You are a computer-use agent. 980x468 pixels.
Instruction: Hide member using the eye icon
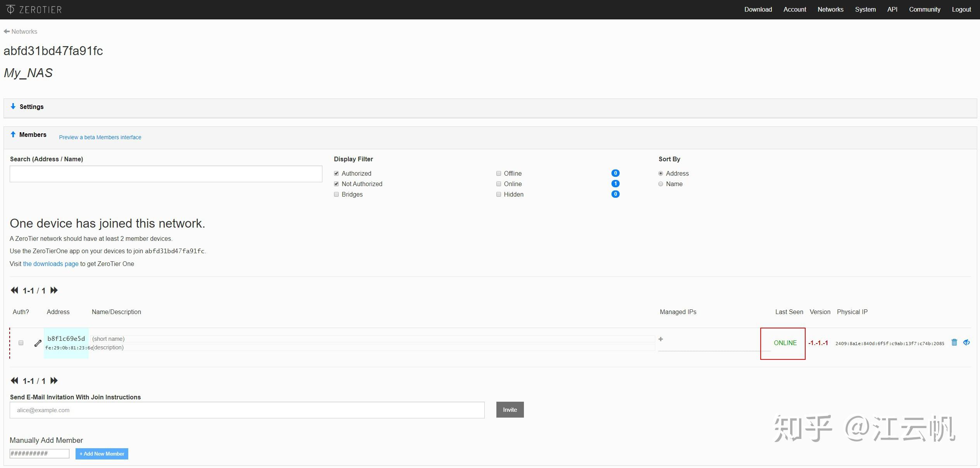point(966,342)
